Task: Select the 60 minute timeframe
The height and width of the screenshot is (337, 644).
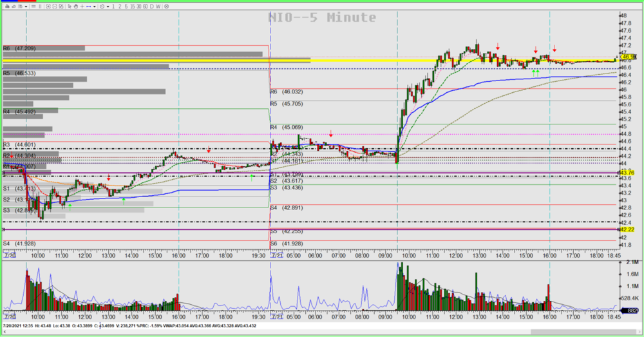Action: [x=145, y=6]
